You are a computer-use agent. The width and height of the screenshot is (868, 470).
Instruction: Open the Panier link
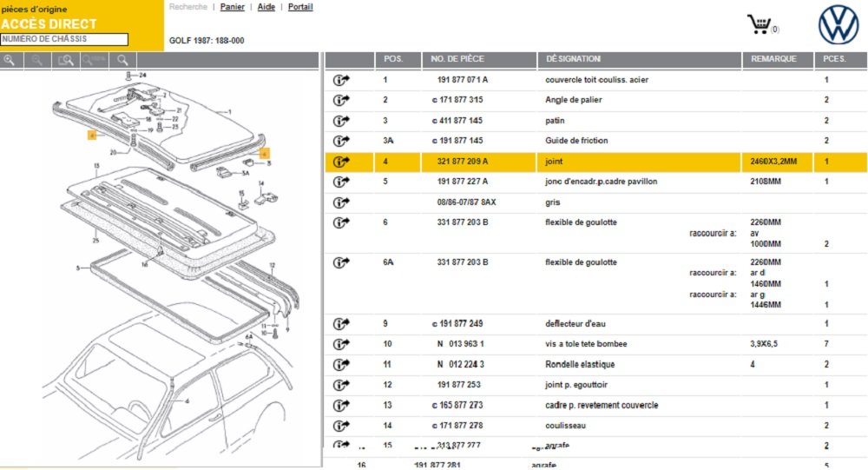coord(232,7)
